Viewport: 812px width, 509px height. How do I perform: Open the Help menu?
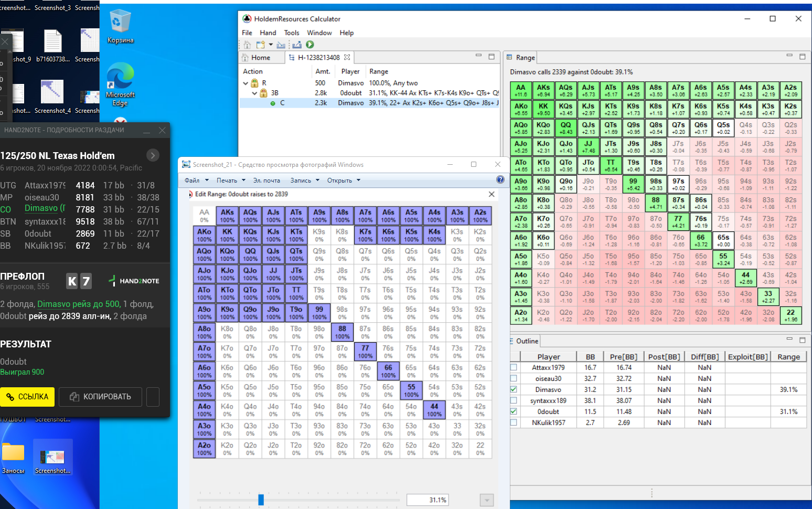pos(347,33)
